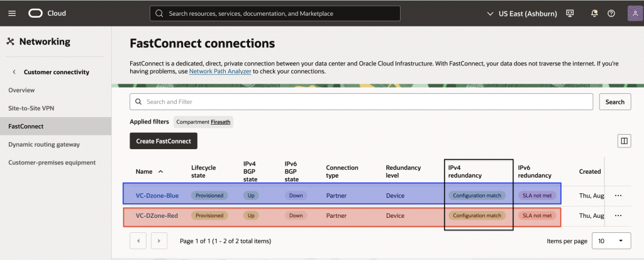Click Down badge in VC-DZone-Red row

coord(296,215)
